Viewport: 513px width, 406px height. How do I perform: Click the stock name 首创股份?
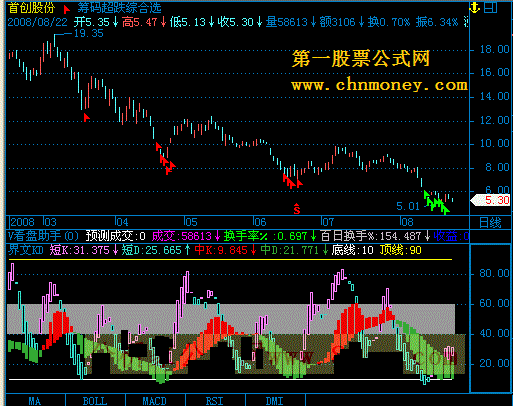31,7
